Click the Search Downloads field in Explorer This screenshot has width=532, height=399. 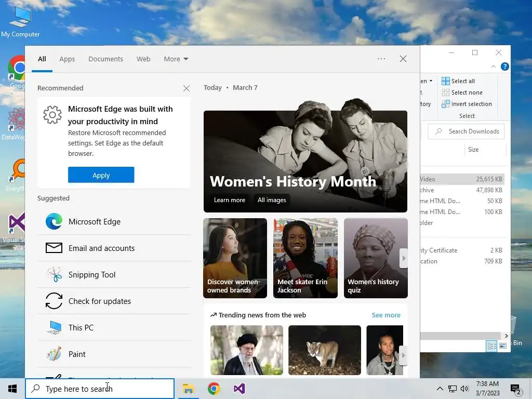pos(466,131)
